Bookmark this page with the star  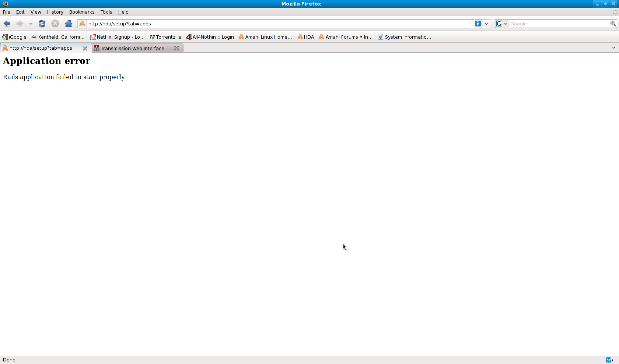tap(471, 24)
